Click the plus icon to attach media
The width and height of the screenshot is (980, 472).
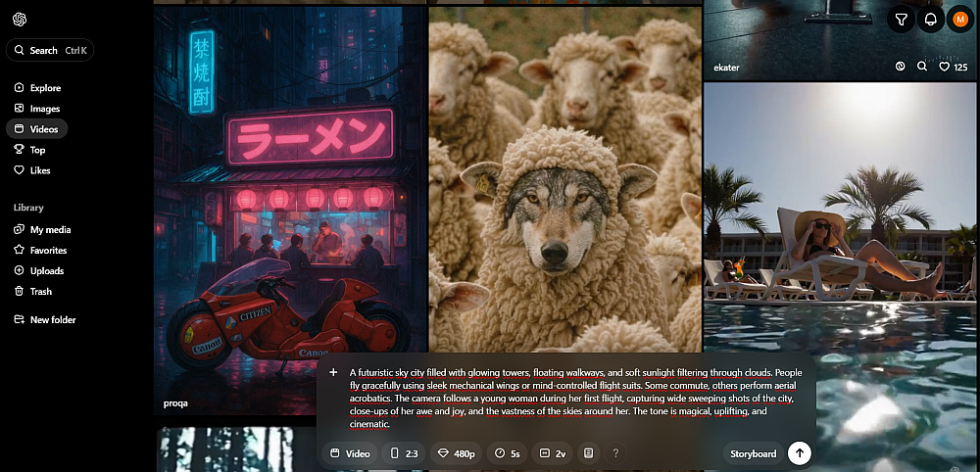[x=333, y=372]
